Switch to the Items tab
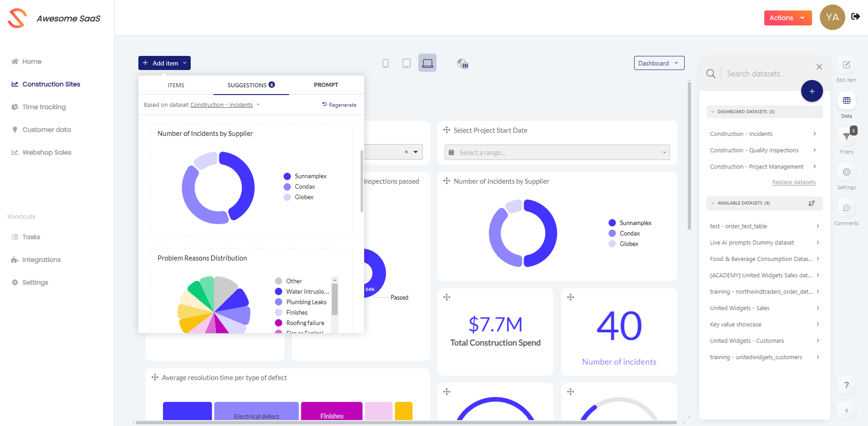 [176, 85]
